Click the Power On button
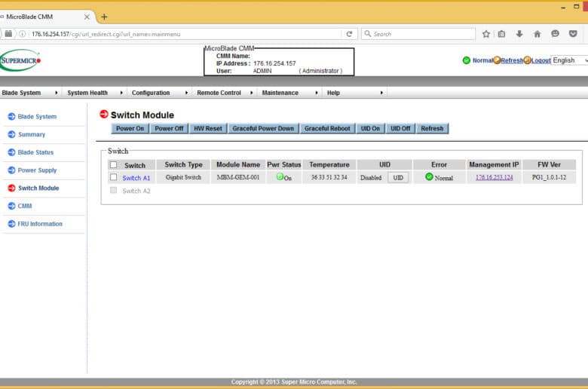Viewport: 588px width, 389px height. [x=130, y=128]
